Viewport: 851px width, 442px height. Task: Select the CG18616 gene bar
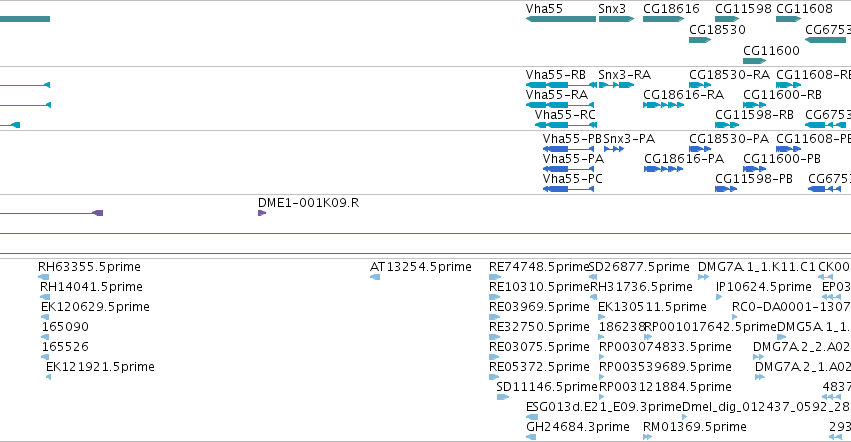[x=663, y=19]
